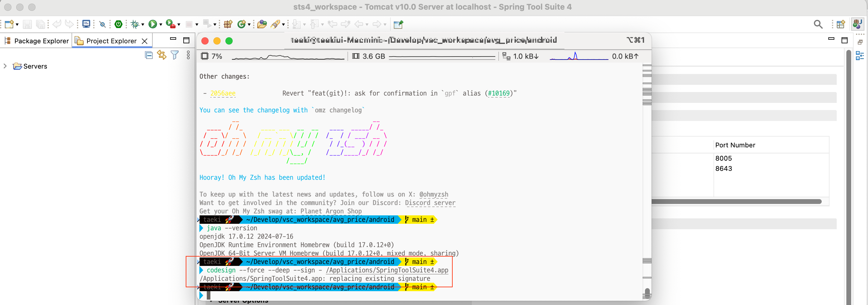This screenshot has width=868, height=305.
Task: Open the Console monitor toolbar icon
Action: coord(86,24)
